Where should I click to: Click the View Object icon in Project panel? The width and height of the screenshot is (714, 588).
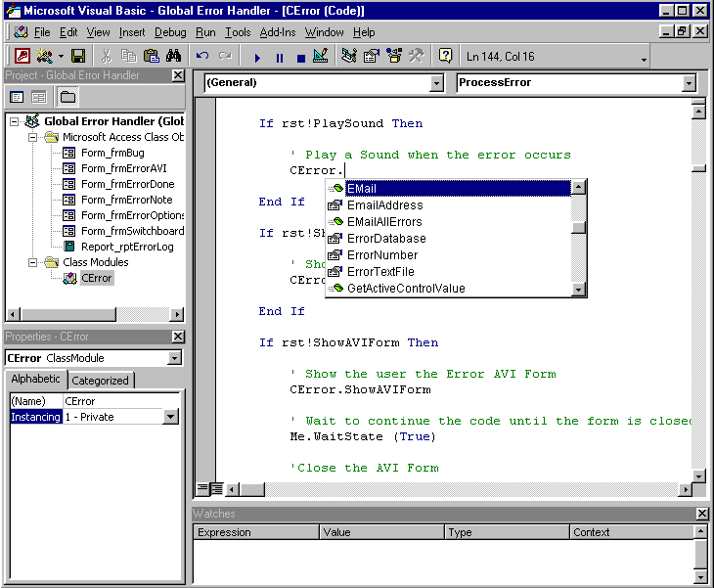click(39, 97)
